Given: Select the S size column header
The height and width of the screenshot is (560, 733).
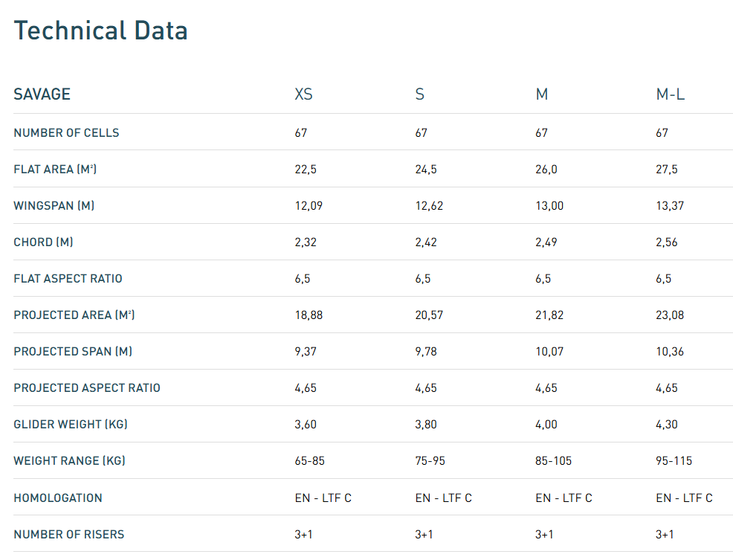Looking at the screenshot, I should click(x=420, y=94).
